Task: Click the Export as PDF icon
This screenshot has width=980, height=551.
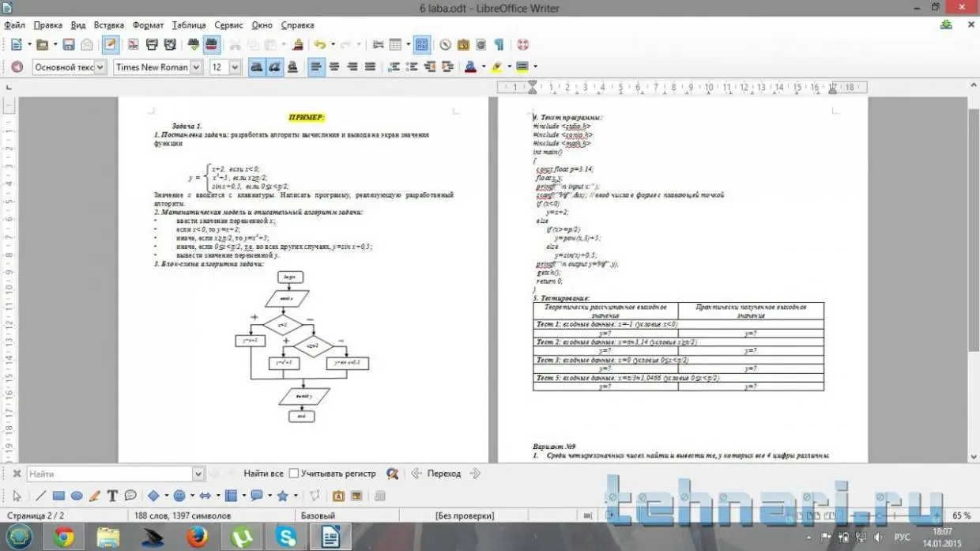Action: [133, 45]
